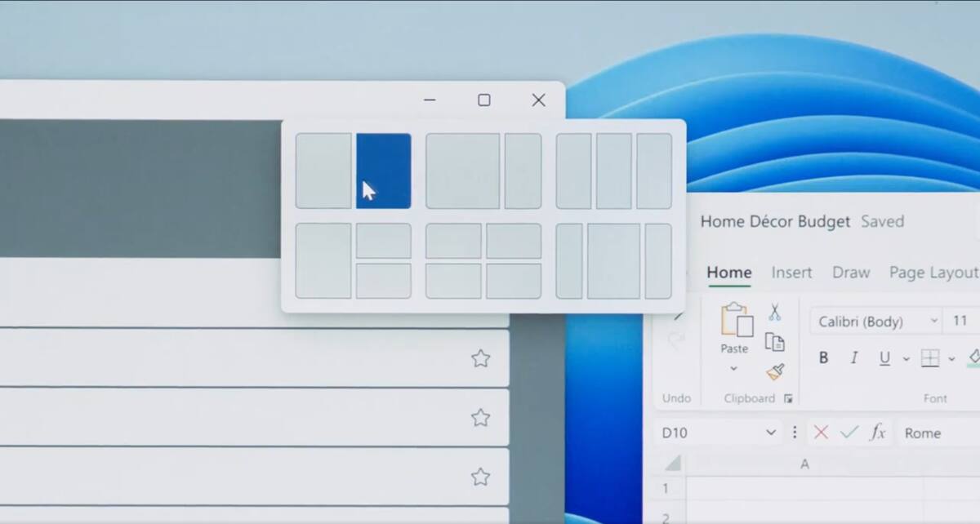Image resolution: width=980 pixels, height=524 pixels.
Task: Click the Insert Function fx icon
Action: (x=877, y=433)
